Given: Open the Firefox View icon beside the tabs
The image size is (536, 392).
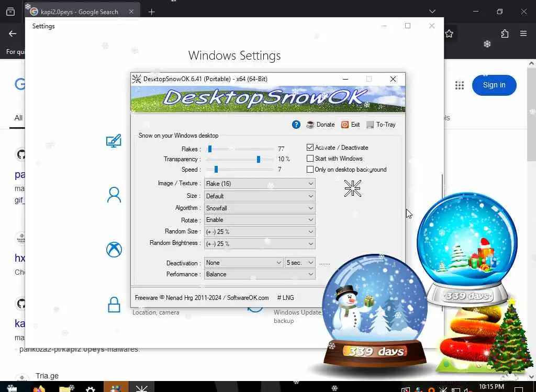Looking at the screenshot, I should [10, 12].
